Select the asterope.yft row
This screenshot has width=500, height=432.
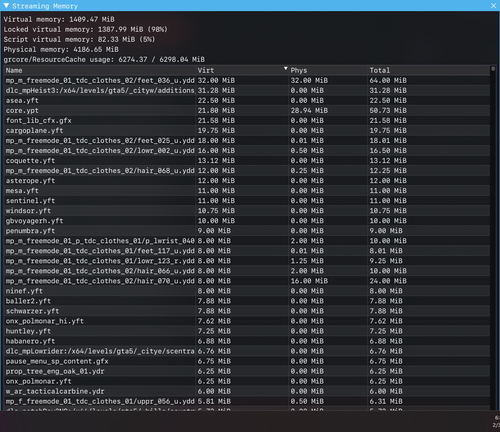pyautogui.click(x=247, y=181)
